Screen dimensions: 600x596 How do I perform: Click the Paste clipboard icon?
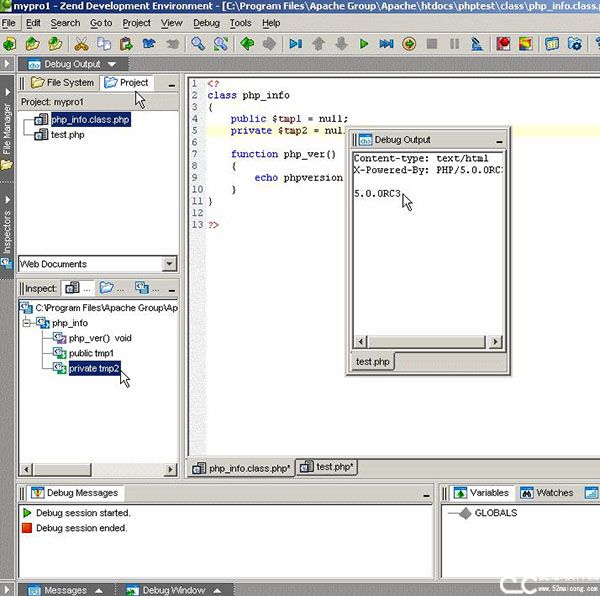[126, 44]
